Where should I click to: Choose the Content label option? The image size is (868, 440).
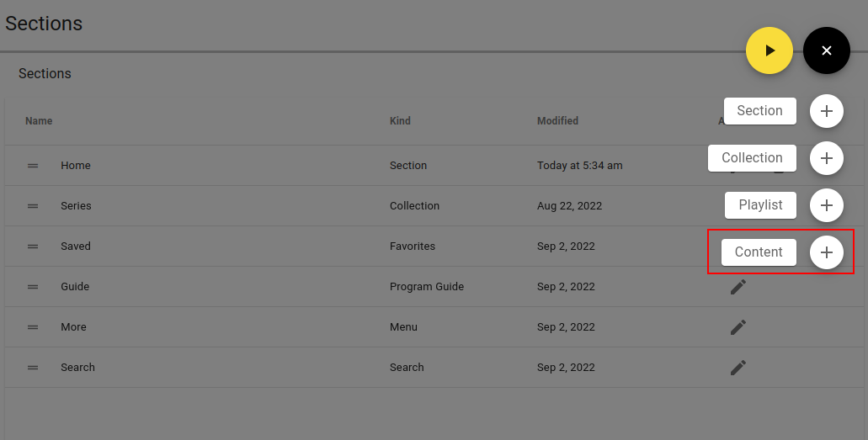coord(759,252)
